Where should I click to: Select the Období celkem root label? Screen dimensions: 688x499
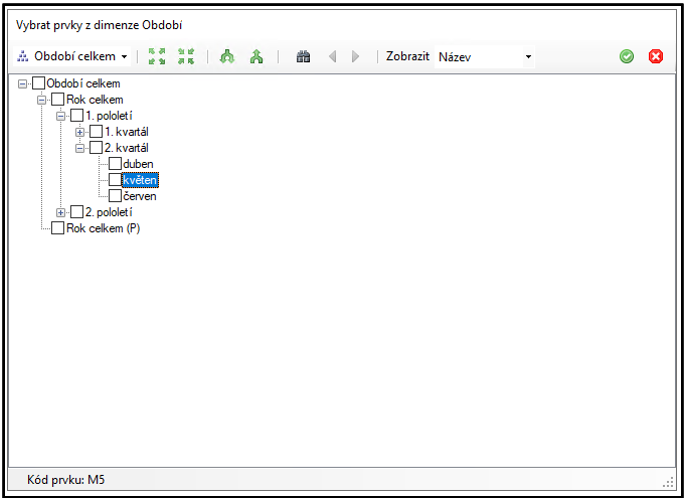(x=83, y=83)
